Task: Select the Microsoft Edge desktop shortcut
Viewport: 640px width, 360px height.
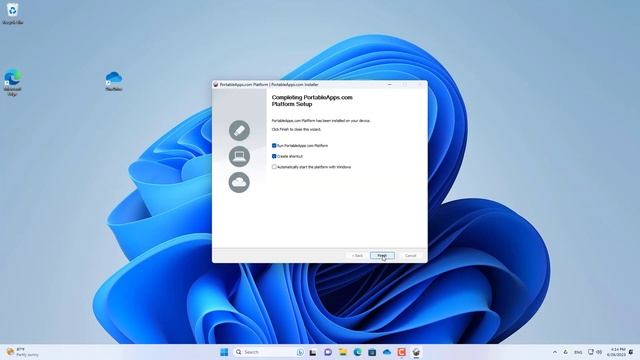Action: coord(12,82)
